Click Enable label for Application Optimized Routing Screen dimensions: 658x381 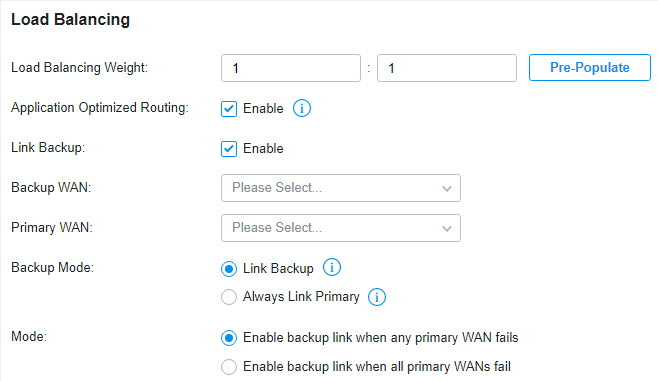(x=263, y=109)
